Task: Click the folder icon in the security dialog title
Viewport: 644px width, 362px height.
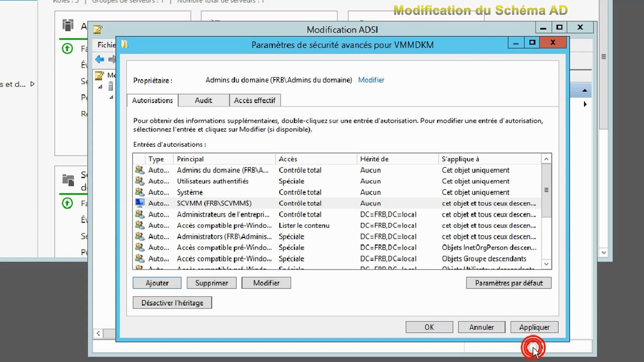Action: point(124,45)
